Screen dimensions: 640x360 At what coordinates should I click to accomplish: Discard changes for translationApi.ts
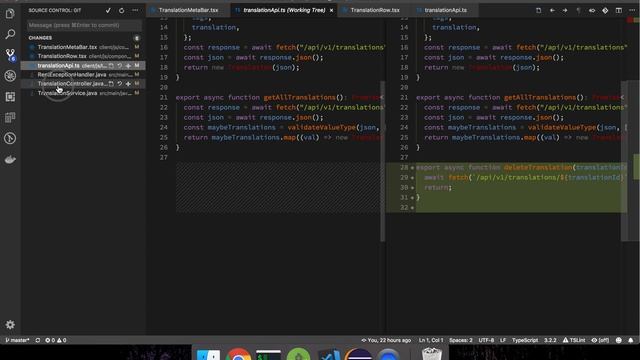(x=120, y=65)
